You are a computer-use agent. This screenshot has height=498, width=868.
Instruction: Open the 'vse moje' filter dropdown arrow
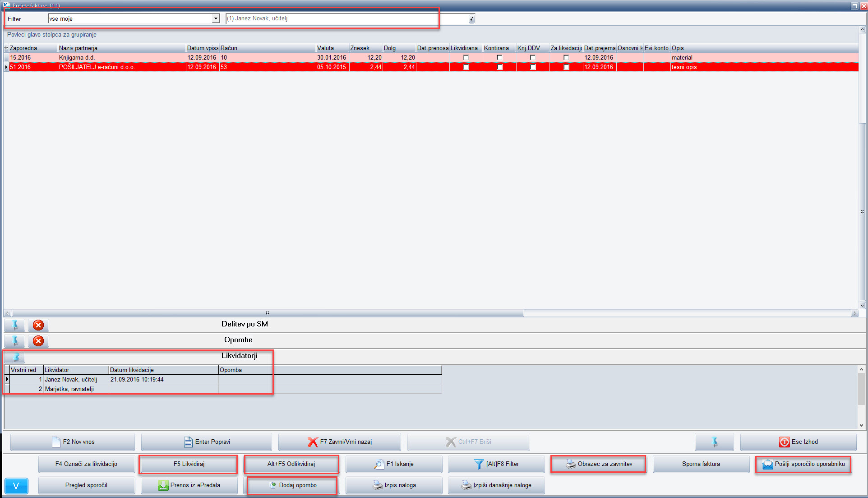[x=216, y=19]
